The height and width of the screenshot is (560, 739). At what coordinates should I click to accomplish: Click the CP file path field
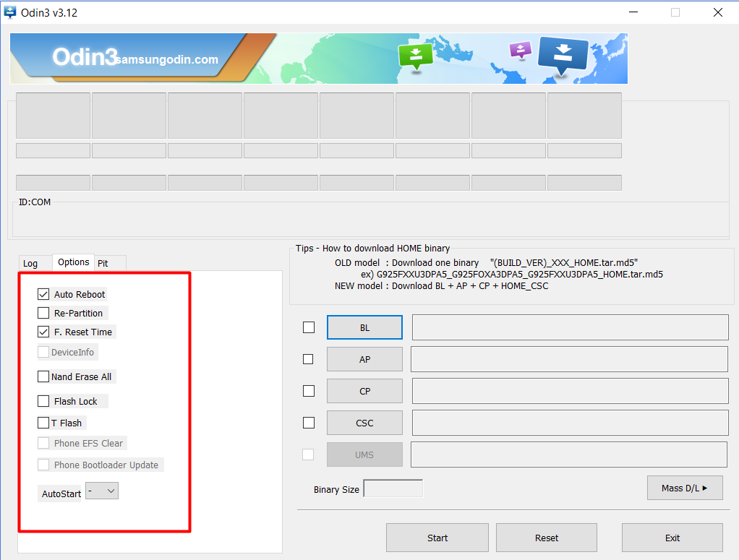(571, 391)
